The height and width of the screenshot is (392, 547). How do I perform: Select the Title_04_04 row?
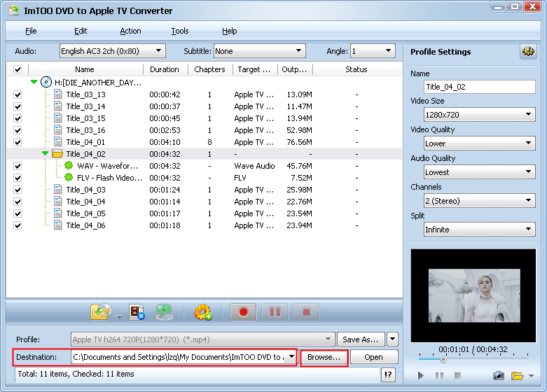click(205, 202)
